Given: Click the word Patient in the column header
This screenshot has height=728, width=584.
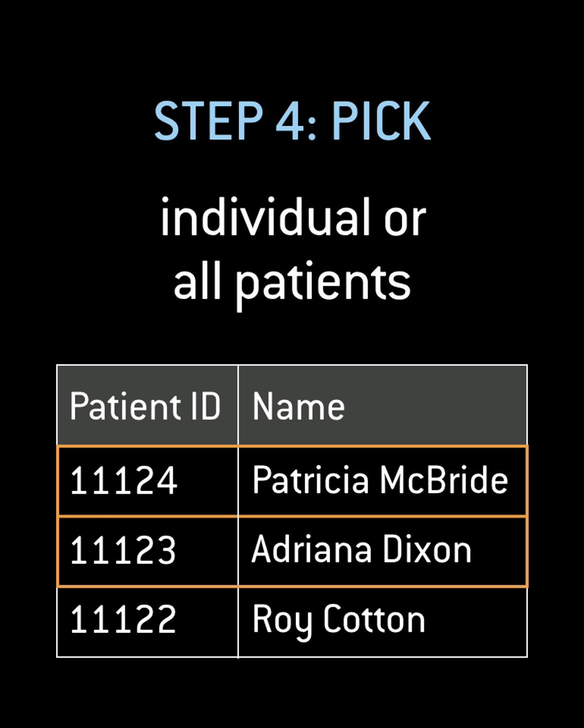Looking at the screenshot, I should (125, 406).
